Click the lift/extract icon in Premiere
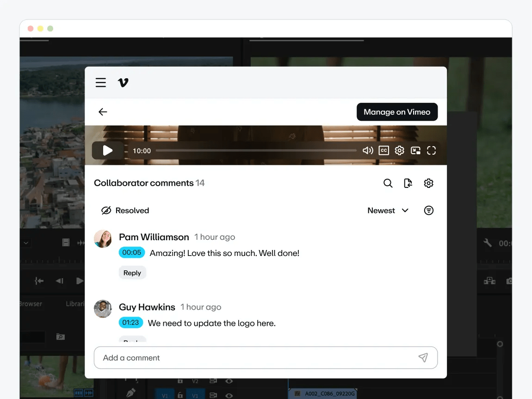 point(489,281)
